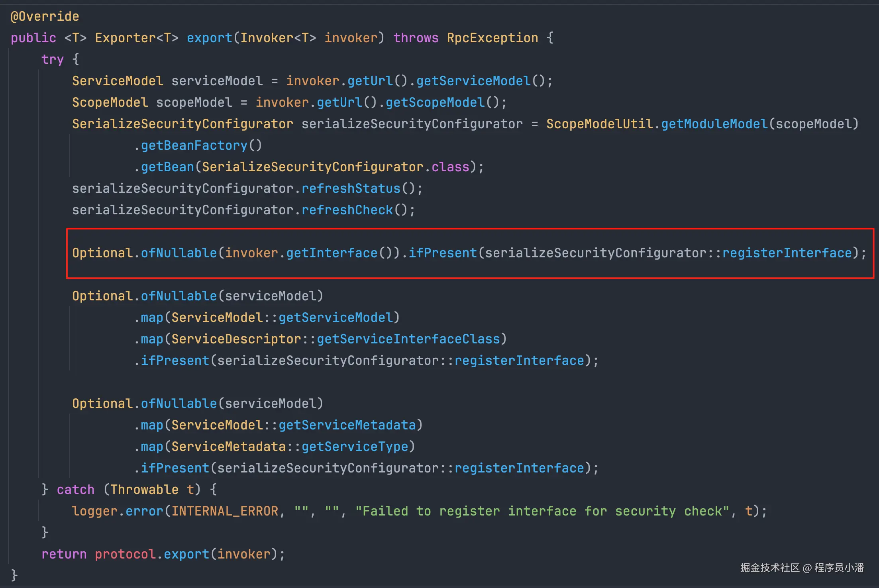The height and width of the screenshot is (588, 879).
Task: Click RpcException in the throws clause
Action: click(492, 38)
